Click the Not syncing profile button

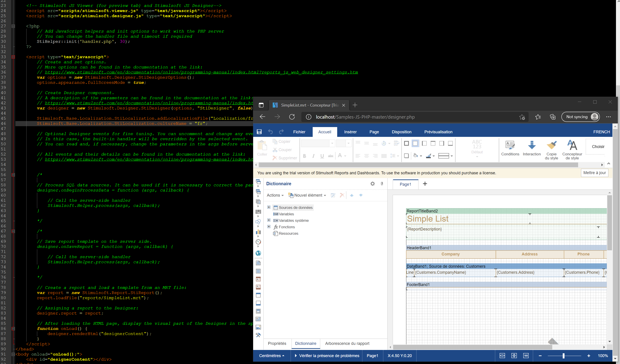pos(580,117)
